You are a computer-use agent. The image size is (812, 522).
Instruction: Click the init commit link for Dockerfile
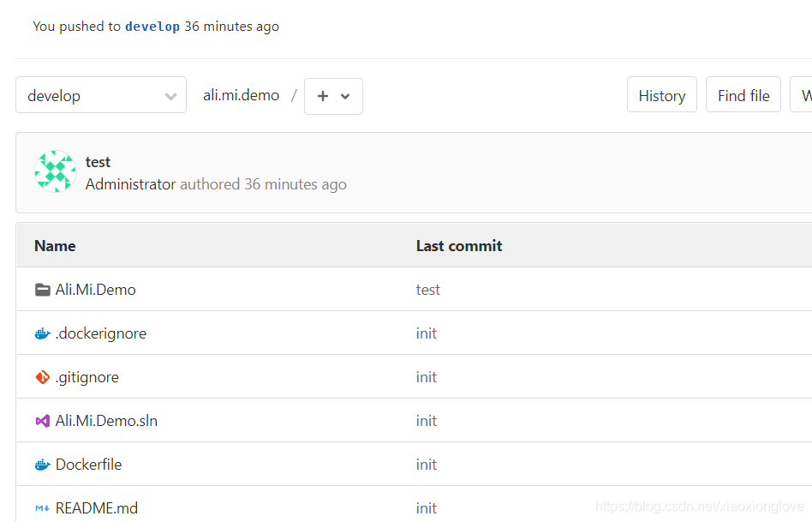[x=426, y=464]
